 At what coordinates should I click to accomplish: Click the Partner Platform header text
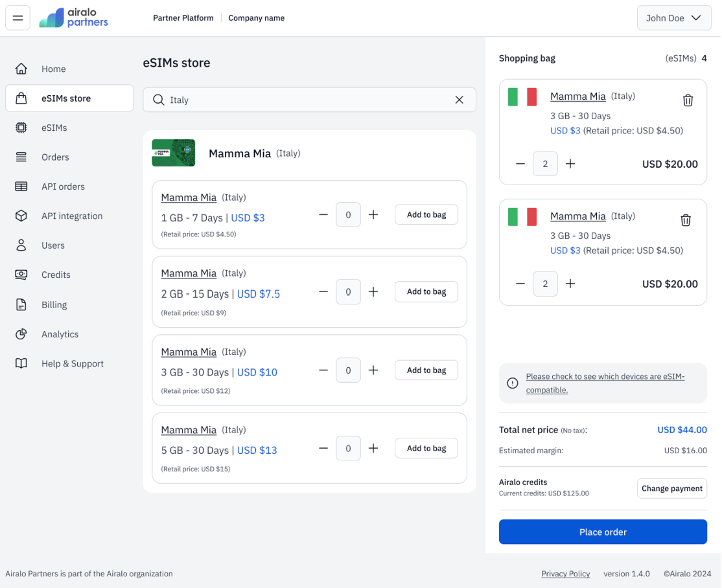(183, 18)
